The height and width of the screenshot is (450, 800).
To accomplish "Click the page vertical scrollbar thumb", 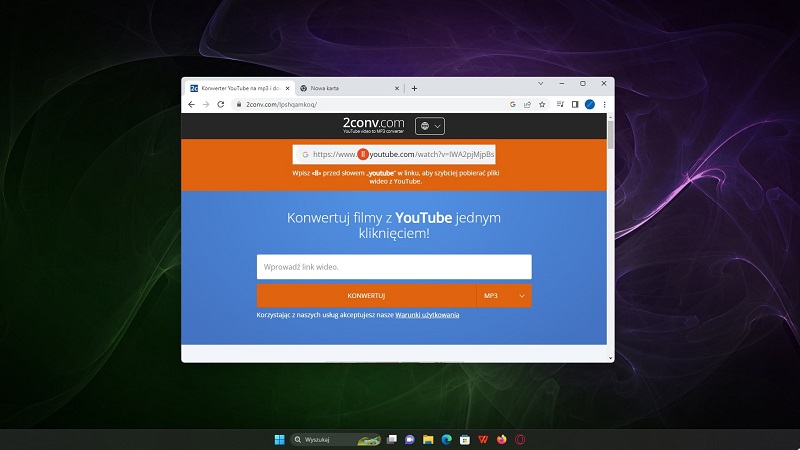I will [610, 134].
